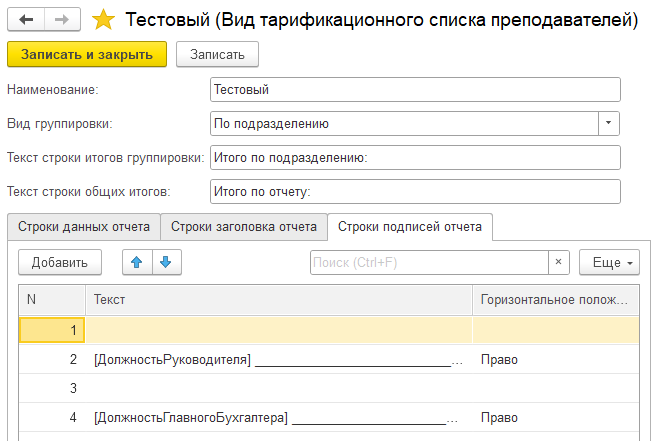Screen dimensions: 654x441
Task: Click the Поиск search box
Action: pyautogui.click(x=428, y=263)
